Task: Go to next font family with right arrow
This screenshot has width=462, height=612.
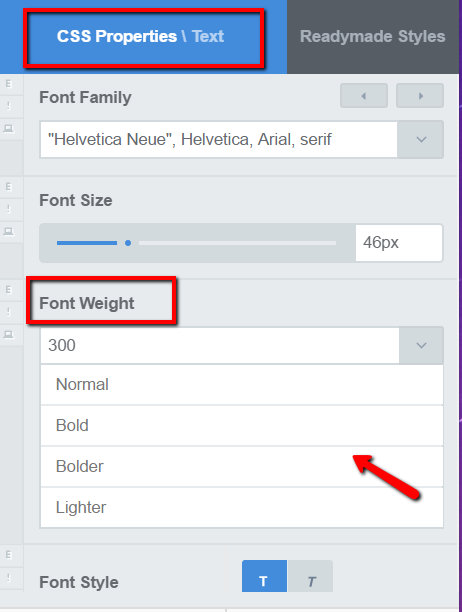Action: tap(420, 96)
